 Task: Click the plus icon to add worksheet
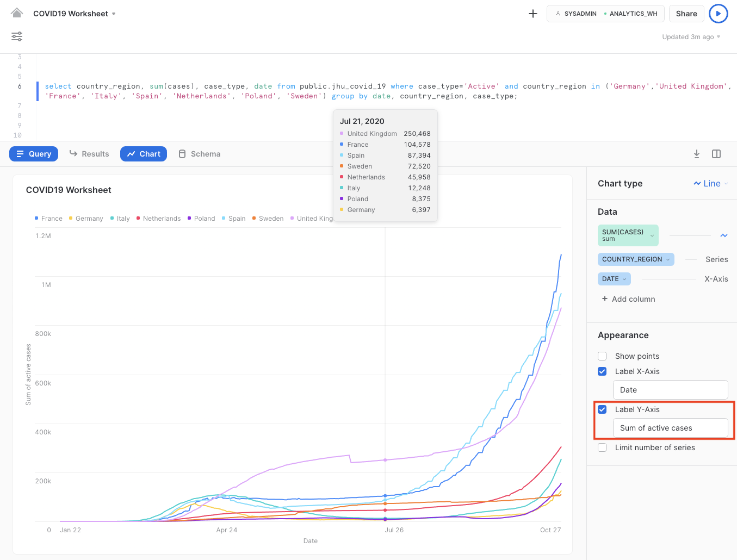[533, 14]
